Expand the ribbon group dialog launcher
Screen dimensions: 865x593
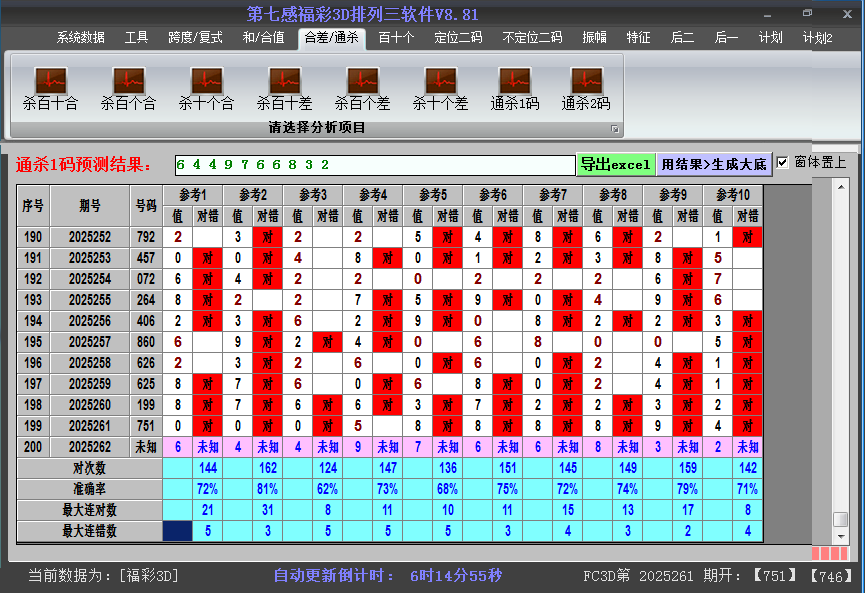(x=615, y=129)
